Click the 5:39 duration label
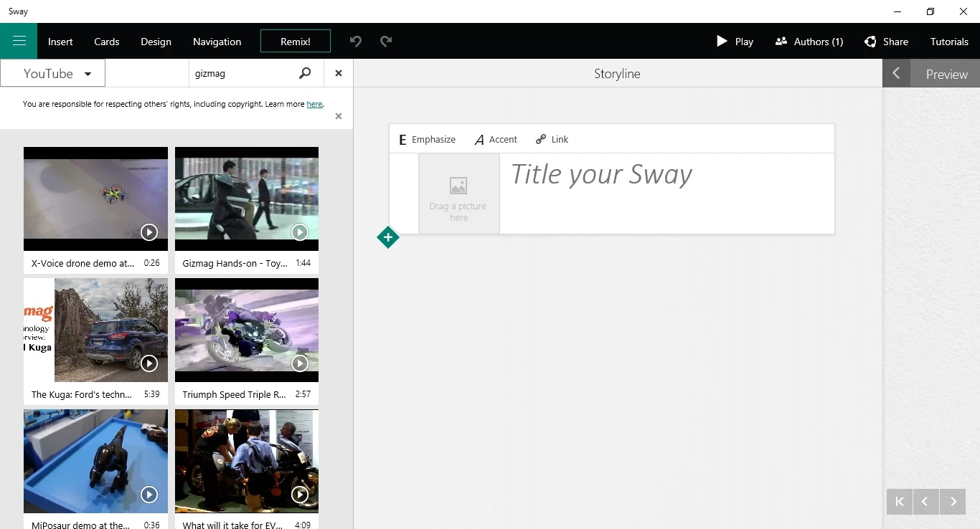This screenshot has height=529, width=980. click(151, 394)
